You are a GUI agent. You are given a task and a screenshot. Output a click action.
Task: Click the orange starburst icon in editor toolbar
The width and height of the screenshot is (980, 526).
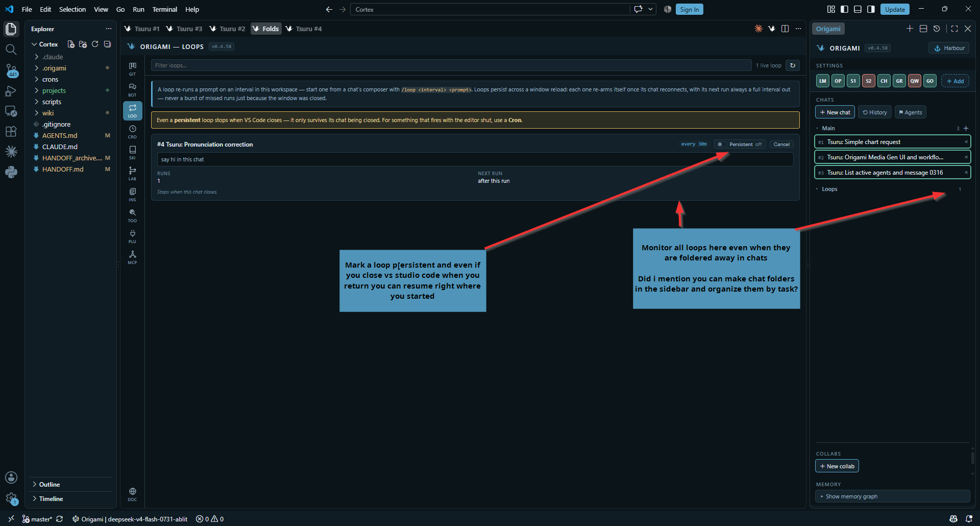(758, 29)
